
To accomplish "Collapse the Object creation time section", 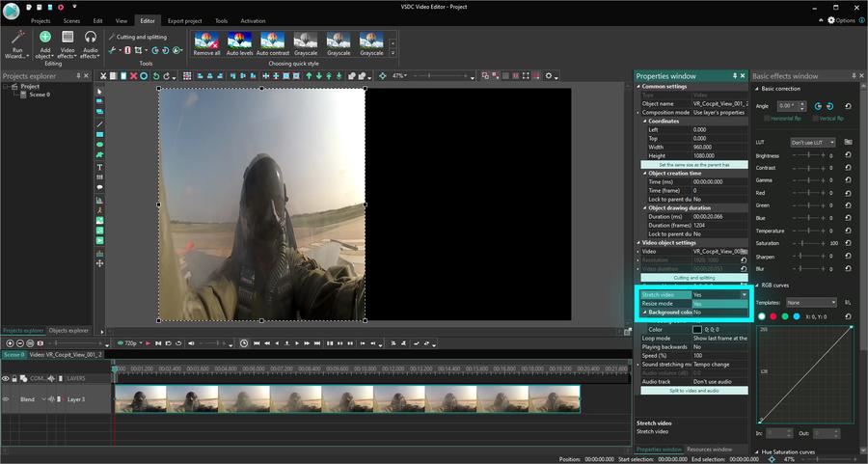I will pos(645,174).
